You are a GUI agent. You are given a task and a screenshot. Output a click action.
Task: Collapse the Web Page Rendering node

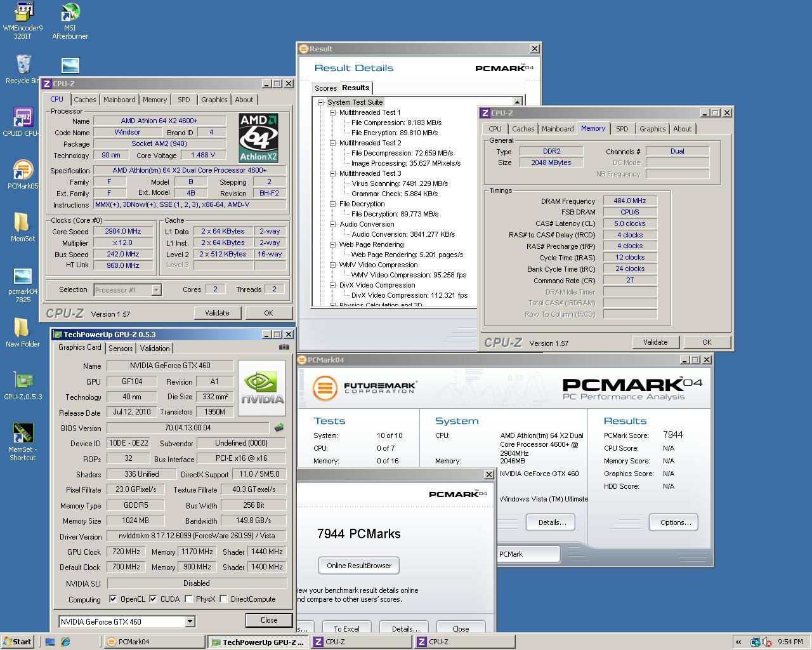click(x=332, y=244)
